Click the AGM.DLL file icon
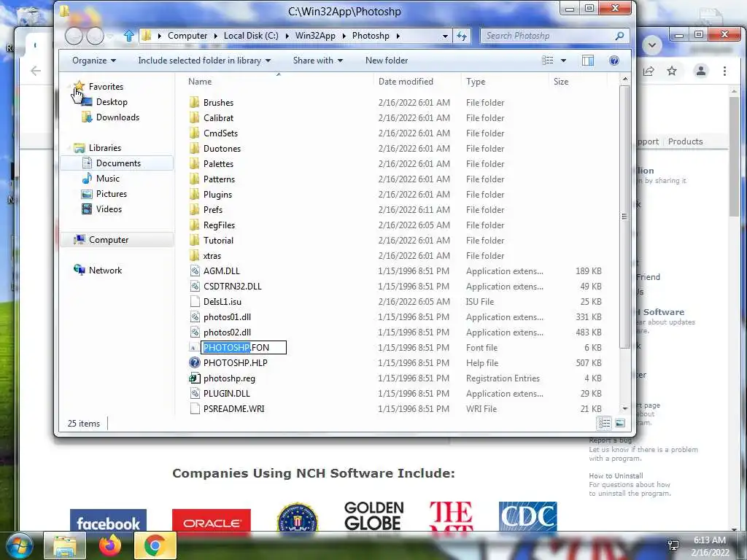Image resolution: width=747 pixels, height=560 pixels. point(194,271)
